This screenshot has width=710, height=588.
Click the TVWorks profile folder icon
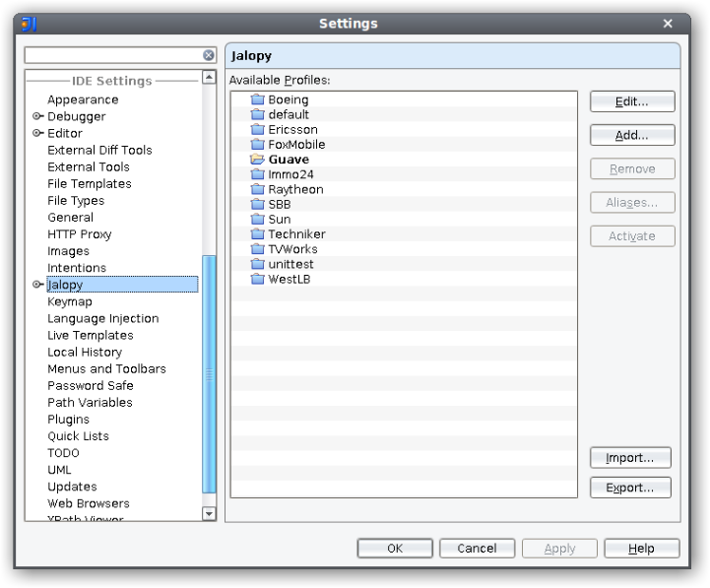257,249
